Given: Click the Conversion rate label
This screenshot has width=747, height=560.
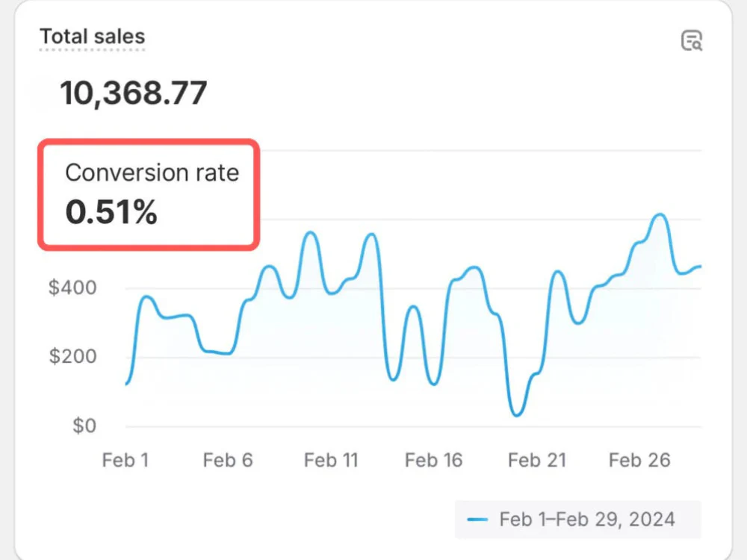Looking at the screenshot, I should pyautogui.click(x=152, y=173).
